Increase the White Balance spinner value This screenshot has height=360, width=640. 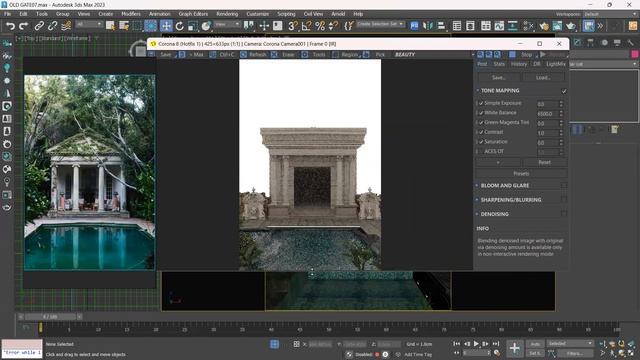561,111
